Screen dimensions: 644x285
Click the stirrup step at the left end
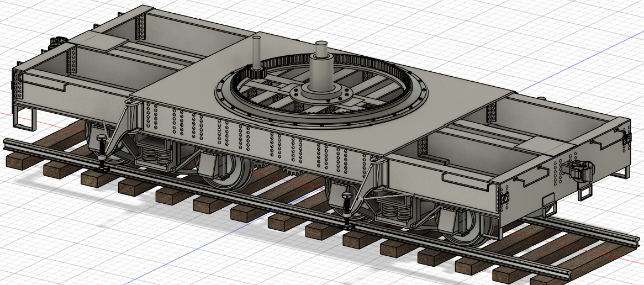[25, 118]
